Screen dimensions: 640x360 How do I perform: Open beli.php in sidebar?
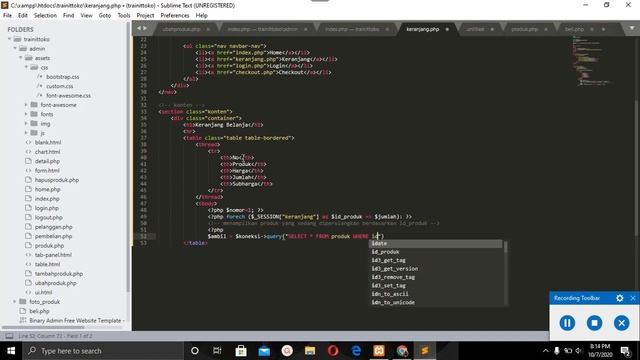(39, 311)
